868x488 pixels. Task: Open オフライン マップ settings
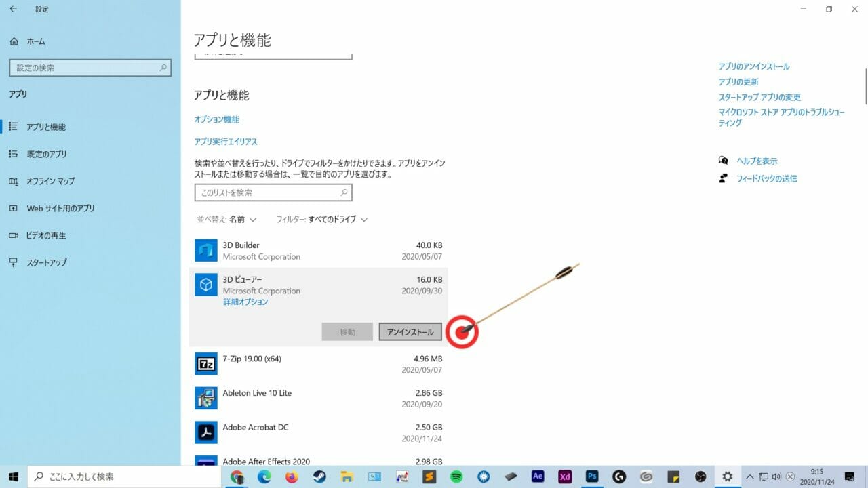coord(50,181)
